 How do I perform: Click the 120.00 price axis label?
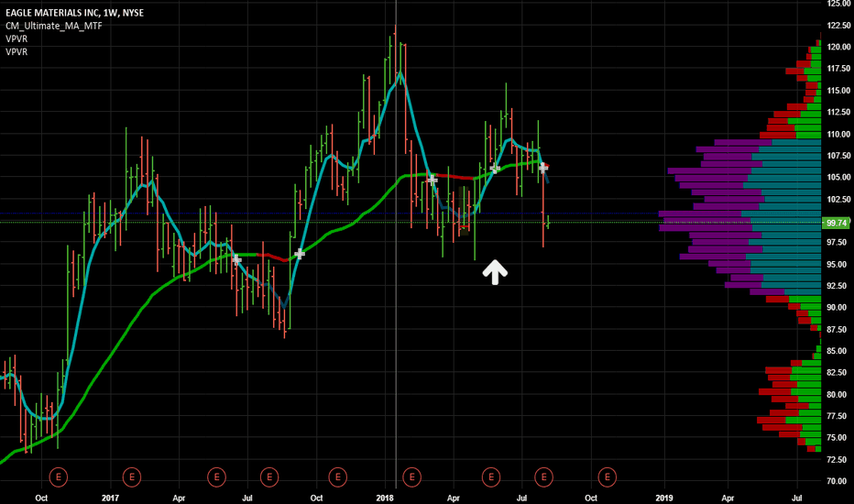pos(838,47)
